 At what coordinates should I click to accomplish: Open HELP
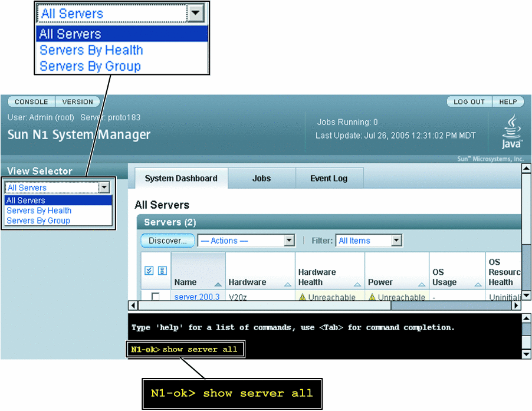[x=508, y=102]
